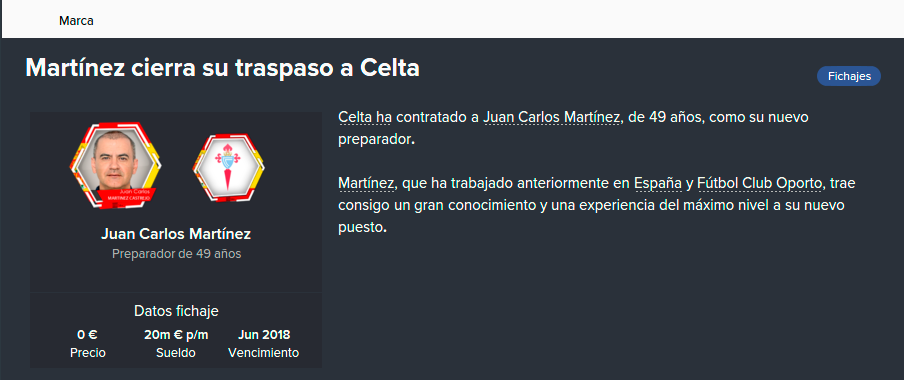Click the Jun 2018 expiry date

click(263, 335)
